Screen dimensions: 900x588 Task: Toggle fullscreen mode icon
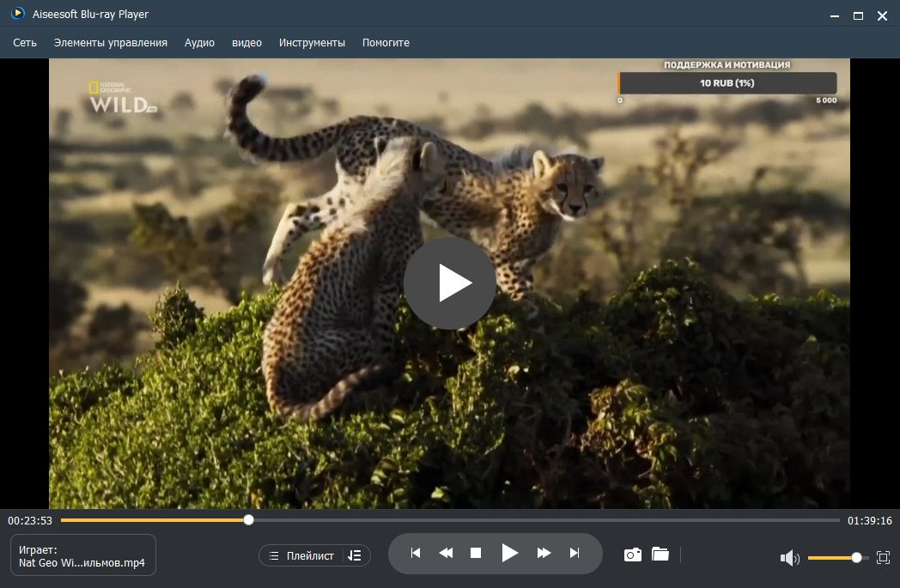(x=884, y=558)
